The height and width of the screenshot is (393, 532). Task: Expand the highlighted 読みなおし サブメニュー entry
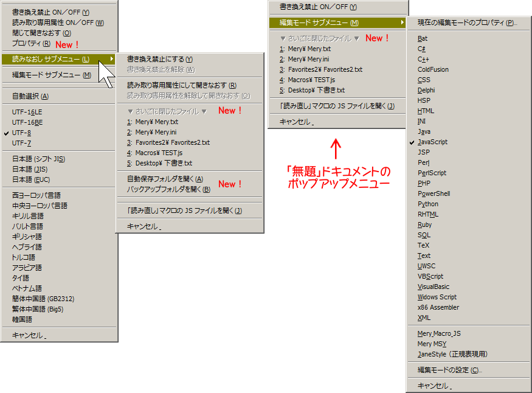click(51, 59)
